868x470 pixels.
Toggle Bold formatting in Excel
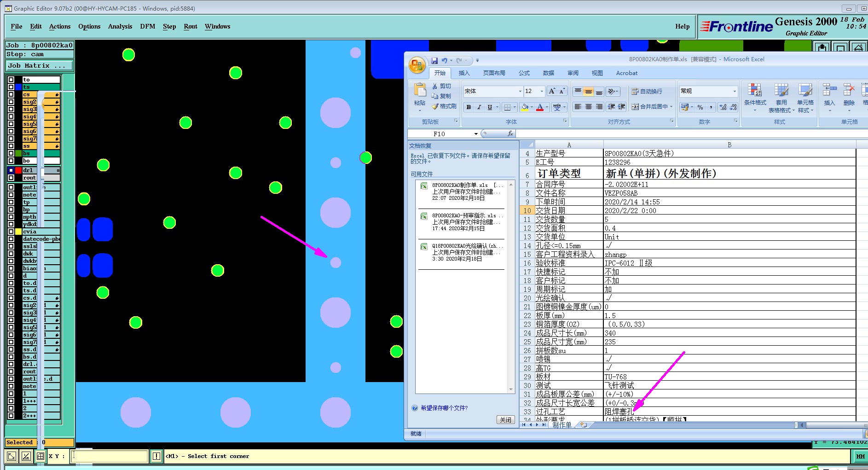pos(469,107)
